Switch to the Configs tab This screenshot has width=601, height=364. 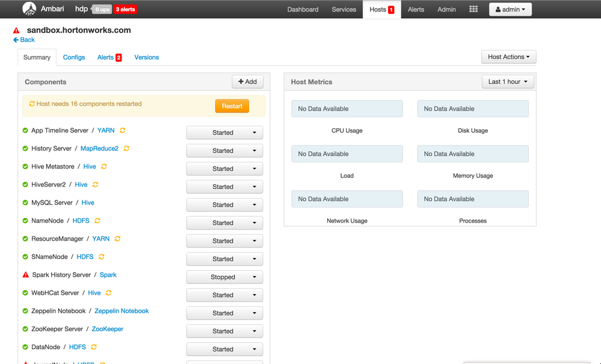coord(74,57)
